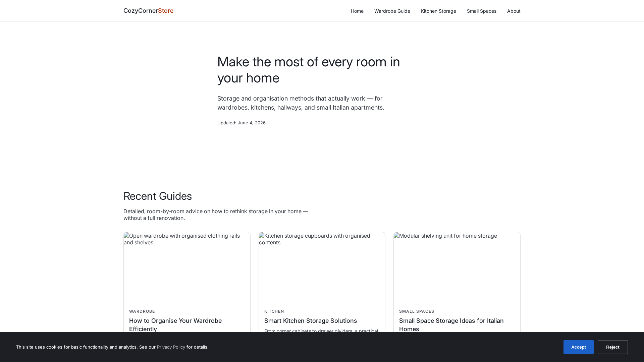The width and height of the screenshot is (644, 362).
Task: Click the SMALL SPACES category label
Action: click(417, 311)
